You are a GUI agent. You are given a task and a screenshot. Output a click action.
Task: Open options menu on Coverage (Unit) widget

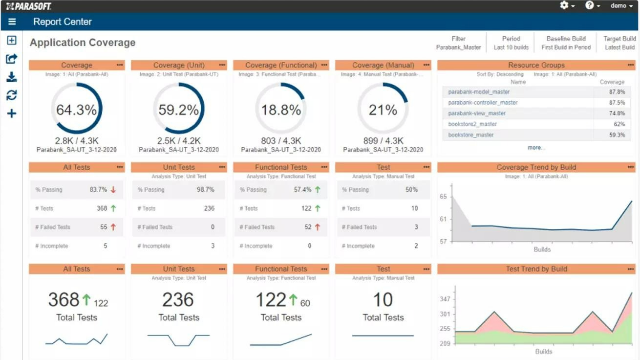coord(222,65)
